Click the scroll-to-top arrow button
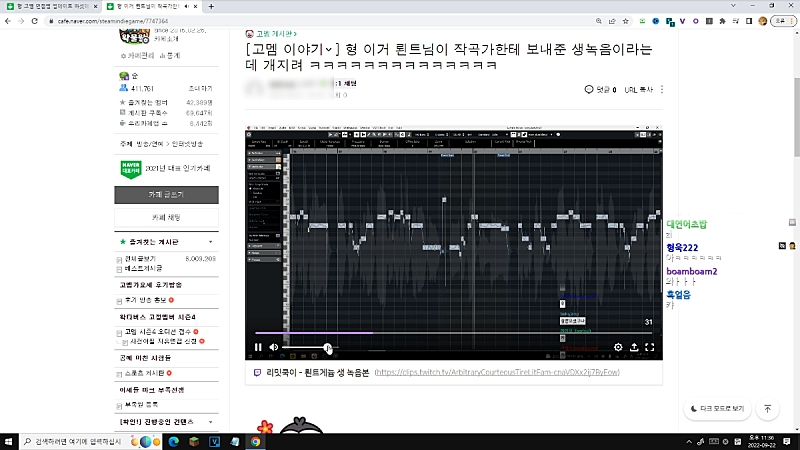The height and width of the screenshot is (450, 800). pyautogui.click(x=767, y=409)
